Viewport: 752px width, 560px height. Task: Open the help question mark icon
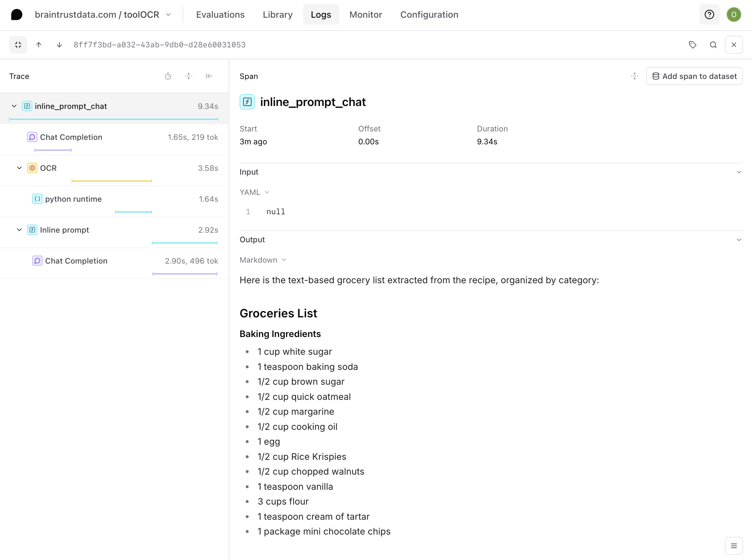coord(709,14)
